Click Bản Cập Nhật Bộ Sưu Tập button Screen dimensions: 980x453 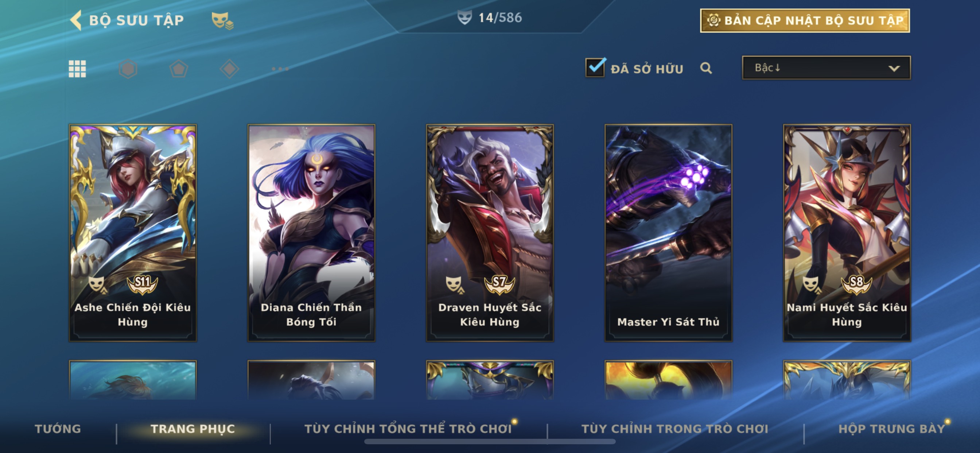(x=805, y=20)
